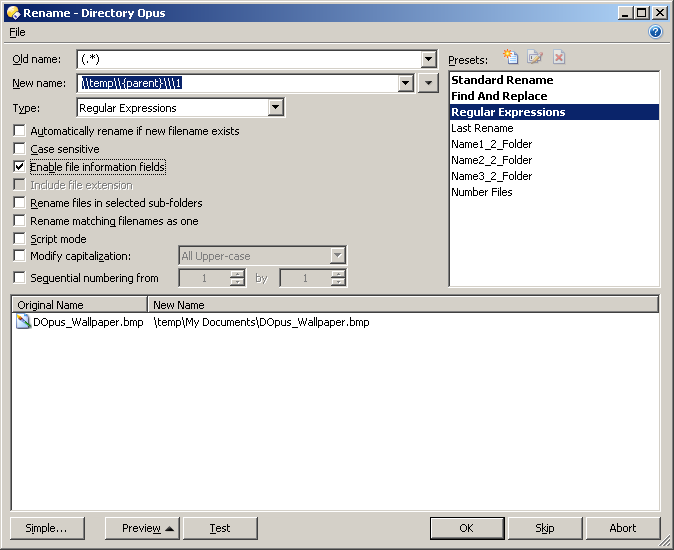Expand the New name history dropdown
Image resolution: width=674 pixels, height=550 pixels.
(x=406, y=84)
